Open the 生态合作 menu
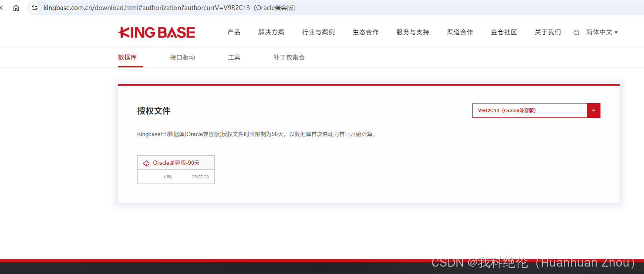 pyautogui.click(x=366, y=32)
